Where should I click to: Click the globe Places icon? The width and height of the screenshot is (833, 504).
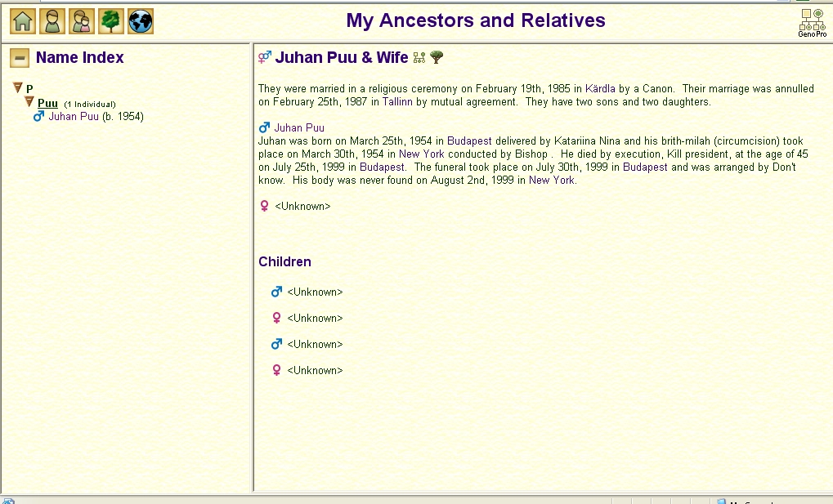(x=141, y=21)
